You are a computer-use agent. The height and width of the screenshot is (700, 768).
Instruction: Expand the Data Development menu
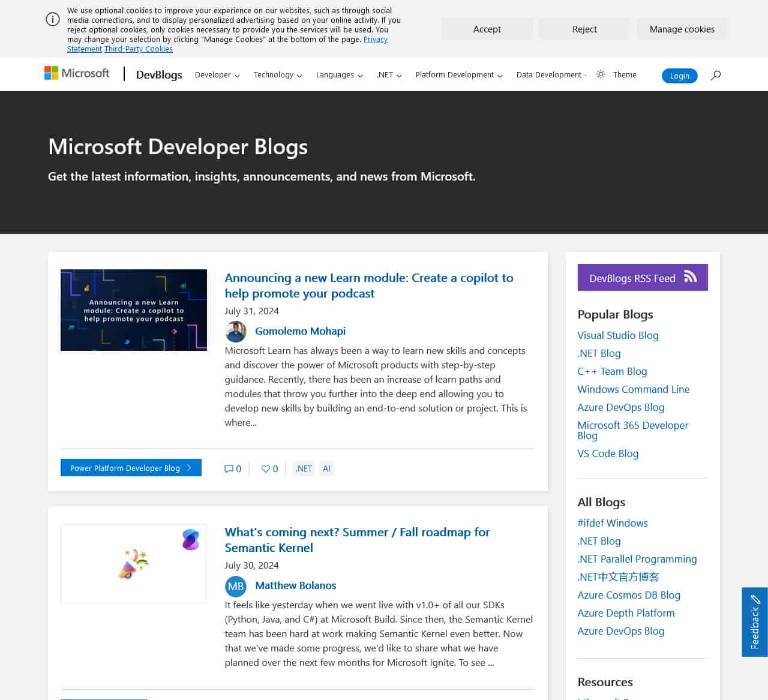[551, 75]
